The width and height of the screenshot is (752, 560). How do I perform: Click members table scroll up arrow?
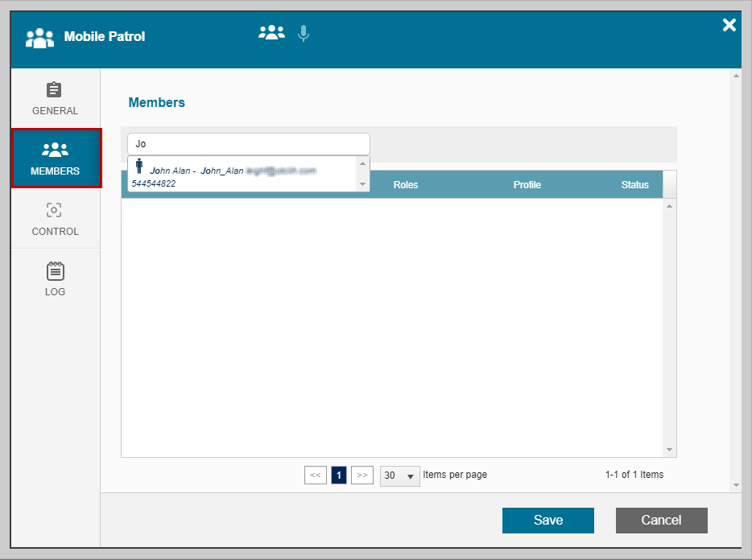[x=670, y=206]
